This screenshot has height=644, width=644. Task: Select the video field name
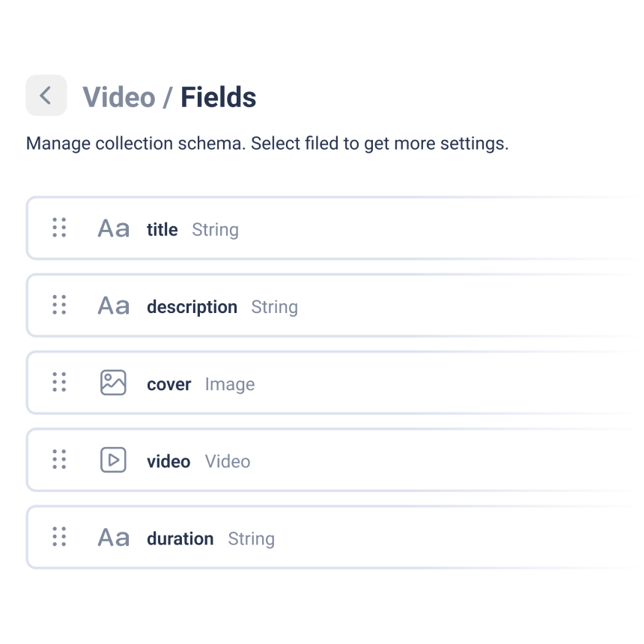coord(168,461)
